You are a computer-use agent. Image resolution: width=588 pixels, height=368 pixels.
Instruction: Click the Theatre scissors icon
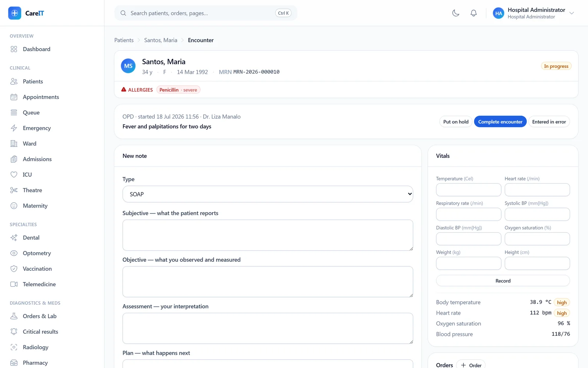coord(14,190)
